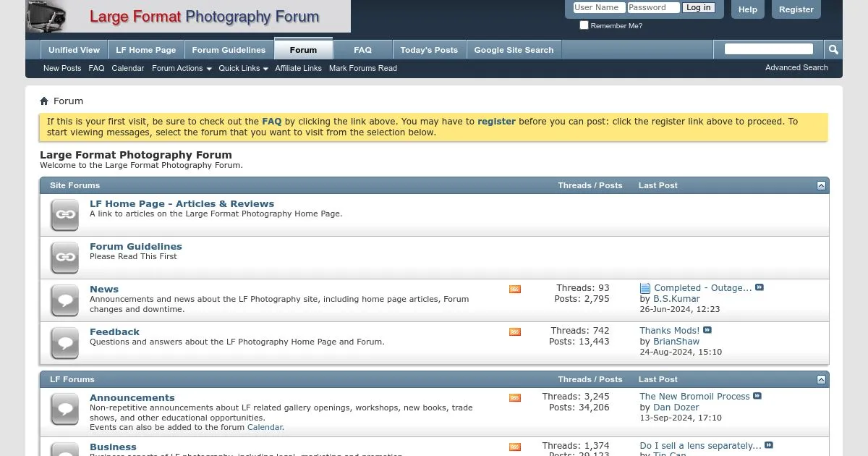Open the Quick Links dropdown
Viewport: 868px width, 456px height.
[243, 69]
